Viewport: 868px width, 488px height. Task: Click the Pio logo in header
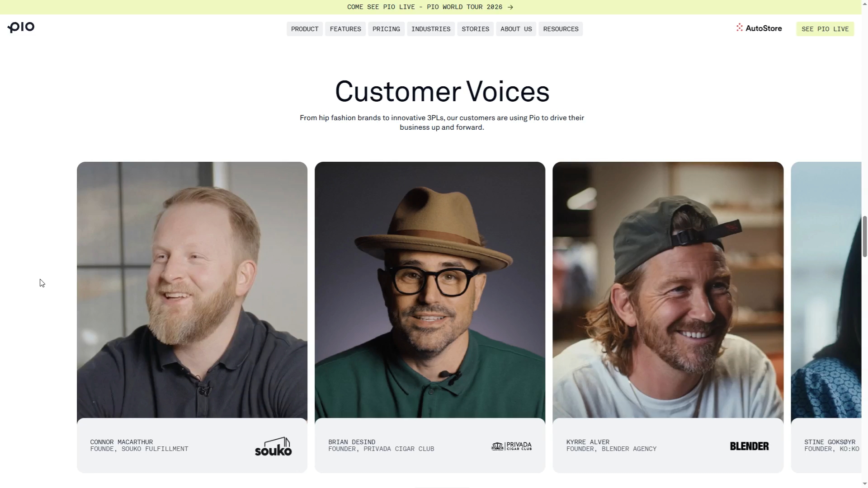coord(21,28)
